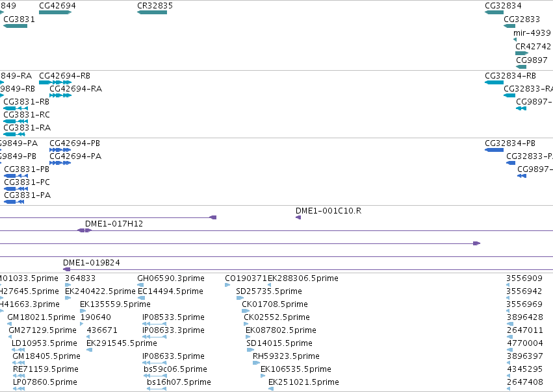Select EST CK01708.5prime label
This screenshot has width=553, height=392.
275,304
